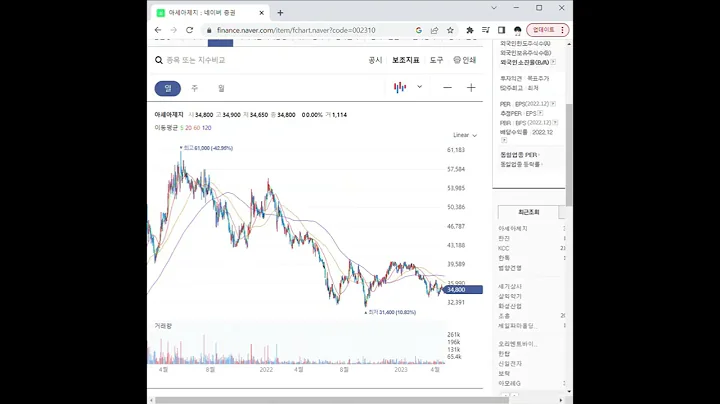Screen dimensions: 720x404
Task: Click the candlestick chart type icon
Action: tap(400, 87)
